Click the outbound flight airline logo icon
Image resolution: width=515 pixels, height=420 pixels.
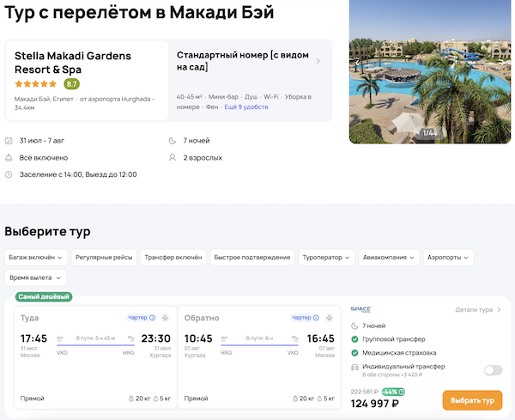(165, 318)
